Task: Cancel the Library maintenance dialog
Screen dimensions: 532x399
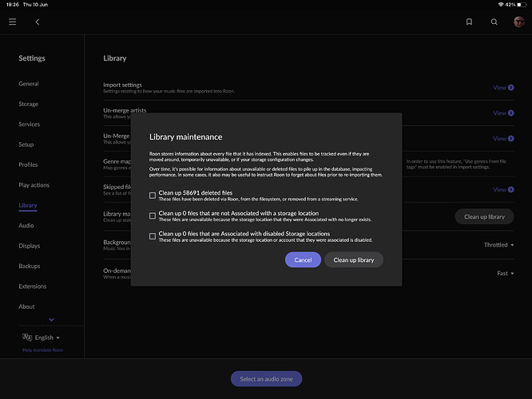Action: 303,259
